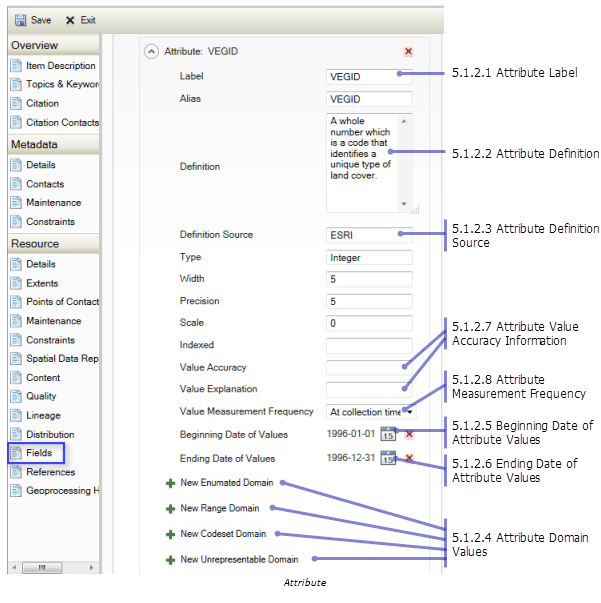Viewport: 601px width, 603px height.
Task: Open Item Description page in Overview
Action: click(x=60, y=66)
